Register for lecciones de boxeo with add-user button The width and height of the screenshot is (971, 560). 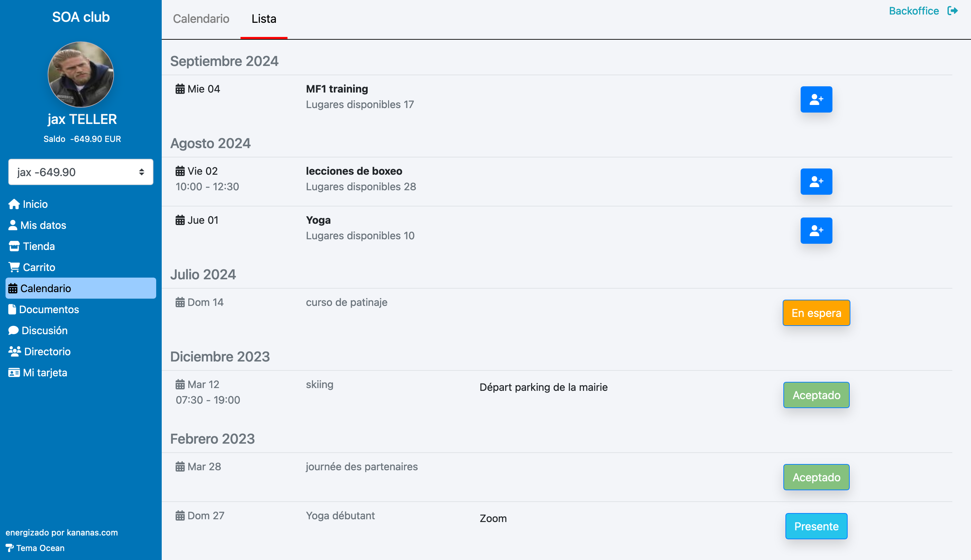[x=816, y=182]
